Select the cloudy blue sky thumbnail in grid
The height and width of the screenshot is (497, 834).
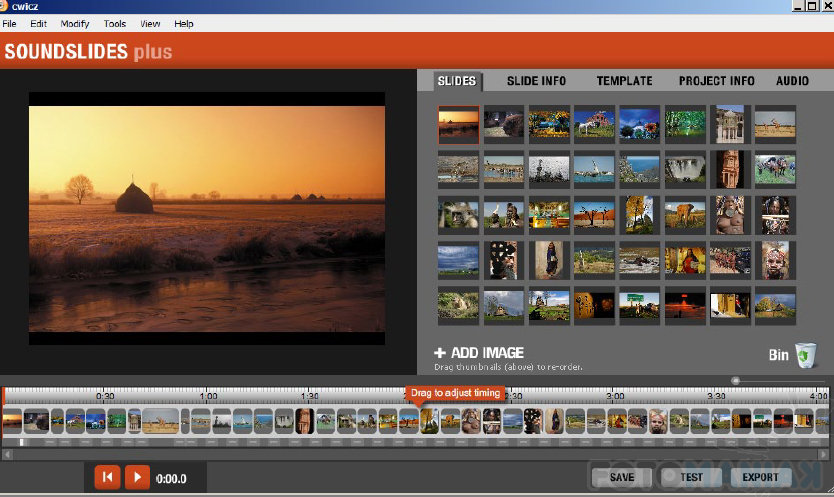point(458,260)
